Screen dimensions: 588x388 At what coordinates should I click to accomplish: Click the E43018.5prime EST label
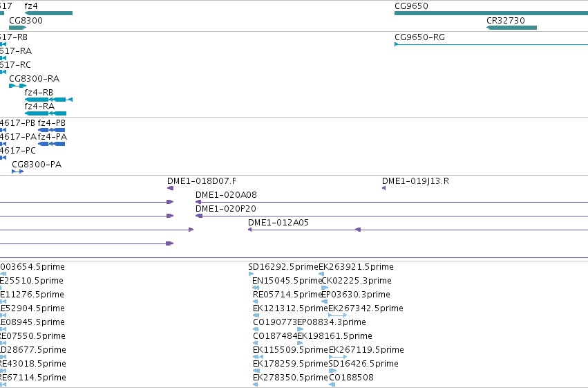pos(33,364)
